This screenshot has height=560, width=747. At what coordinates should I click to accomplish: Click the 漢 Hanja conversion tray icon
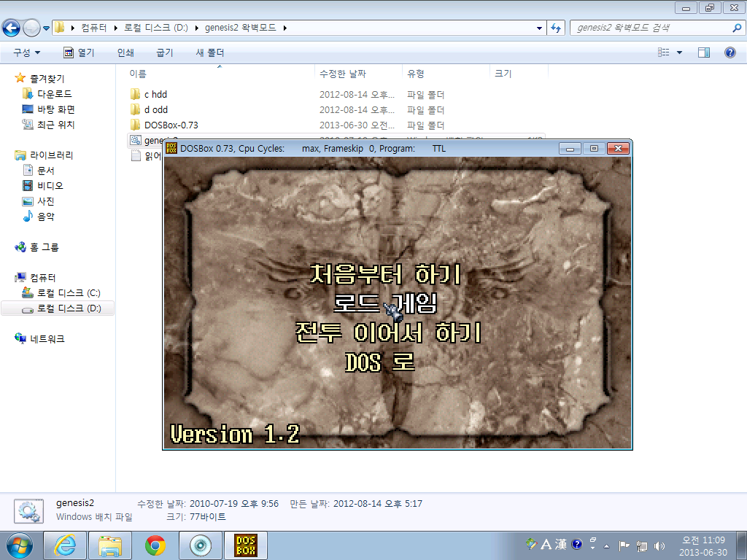pos(561,544)
